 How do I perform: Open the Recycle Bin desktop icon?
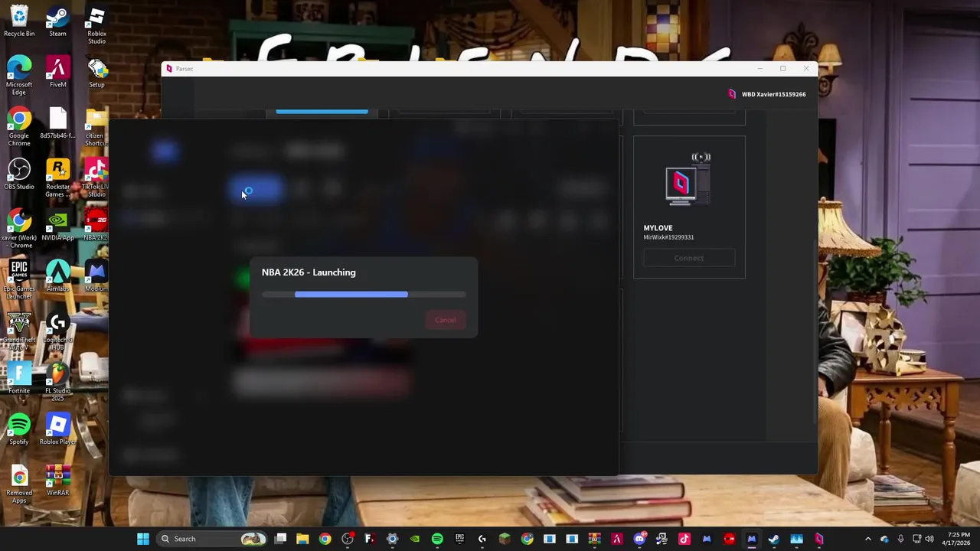(19, 21)
